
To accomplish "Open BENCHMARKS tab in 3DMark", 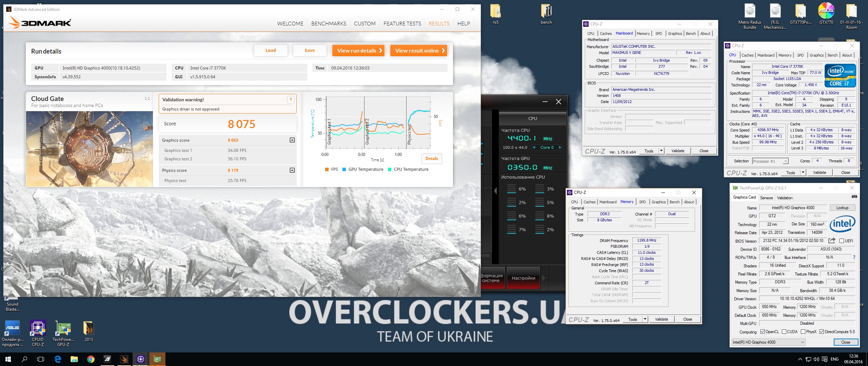I will point(329,23).
